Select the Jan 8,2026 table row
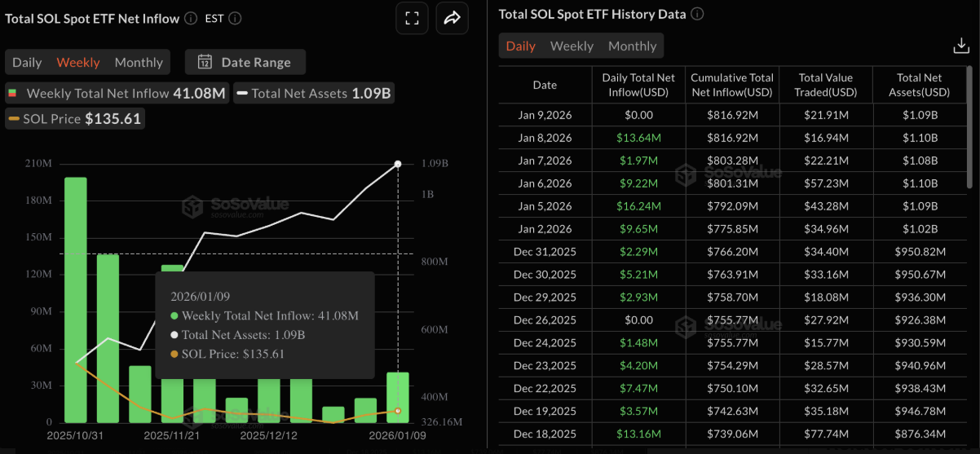Image resolution: width=980 pixels, height=454 pixels. (545, 138)
